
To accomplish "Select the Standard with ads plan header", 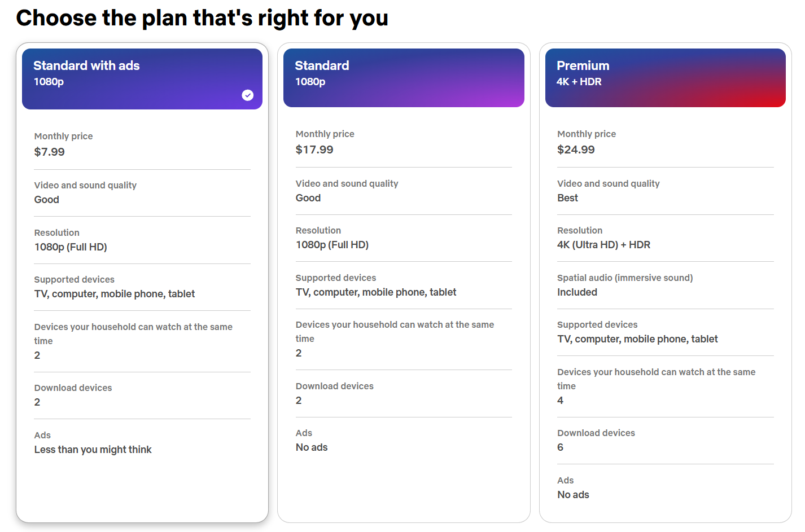I will 142,78.
